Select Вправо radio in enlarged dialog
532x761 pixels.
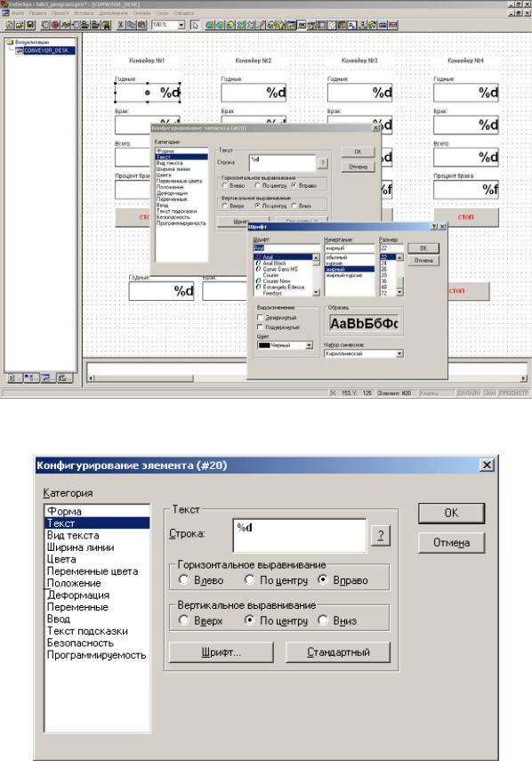pos(323,579)
